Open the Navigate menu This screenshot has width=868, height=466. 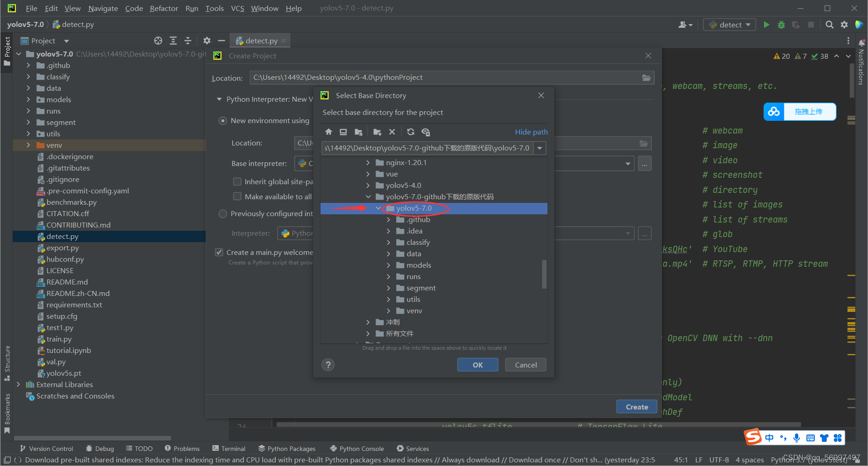[103, 8]
